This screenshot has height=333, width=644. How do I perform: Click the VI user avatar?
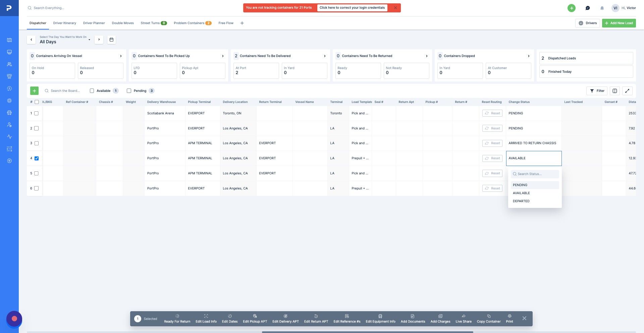(615, 8)
